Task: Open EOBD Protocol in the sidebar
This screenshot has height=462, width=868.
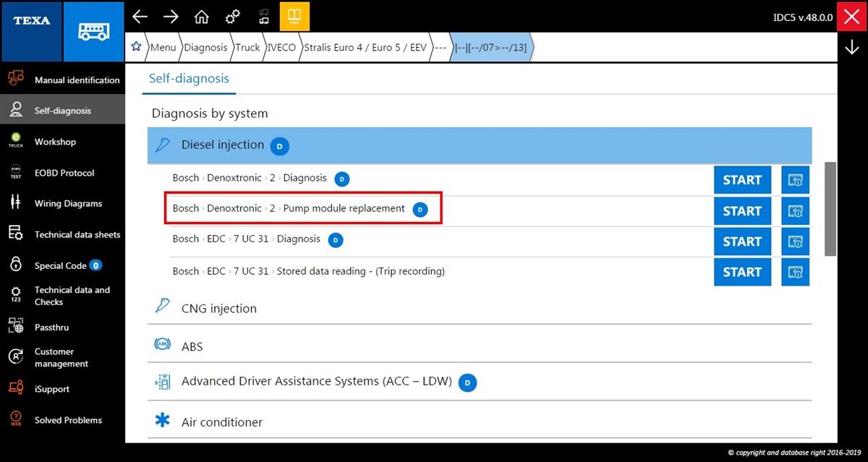Action: (x=62, y=173)
